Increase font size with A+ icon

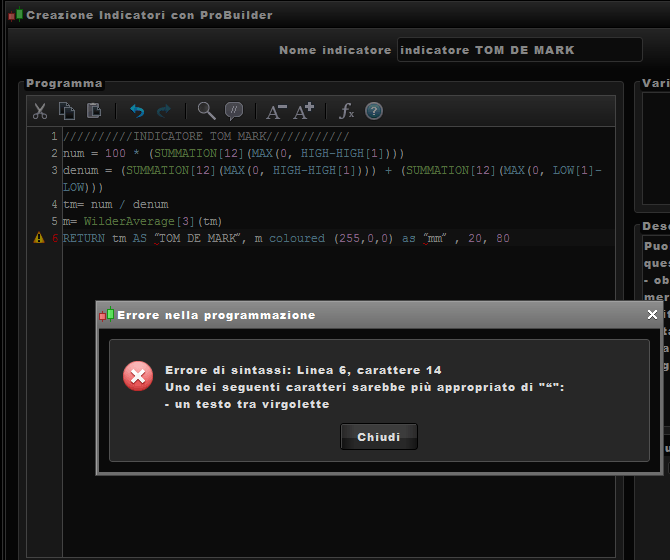pyautogui.click(x=303, y=111)
